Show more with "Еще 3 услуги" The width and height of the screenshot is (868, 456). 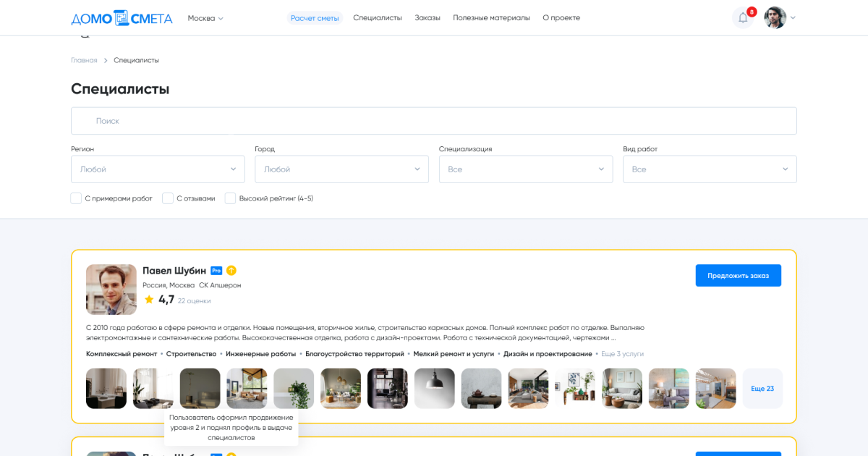[622, 354]
